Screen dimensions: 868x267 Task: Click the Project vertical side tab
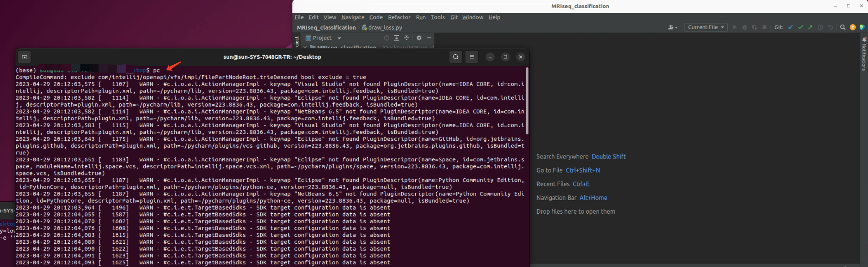coord(297,41)
